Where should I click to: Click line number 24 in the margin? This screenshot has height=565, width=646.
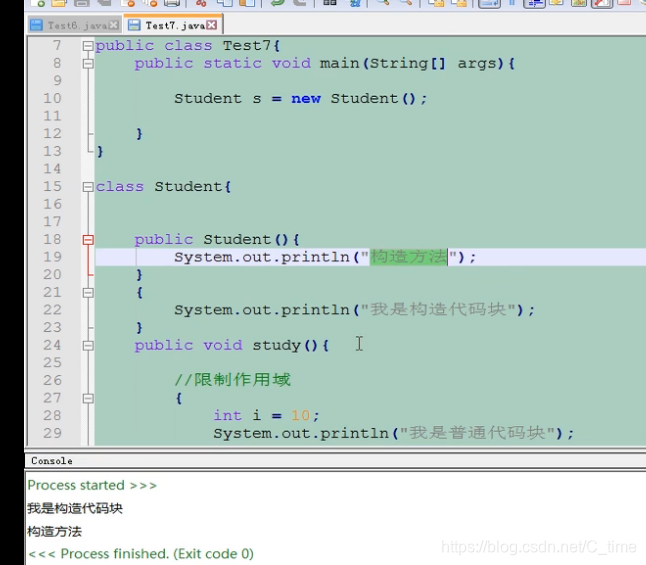pyautogui.click(x=52, y=345)
